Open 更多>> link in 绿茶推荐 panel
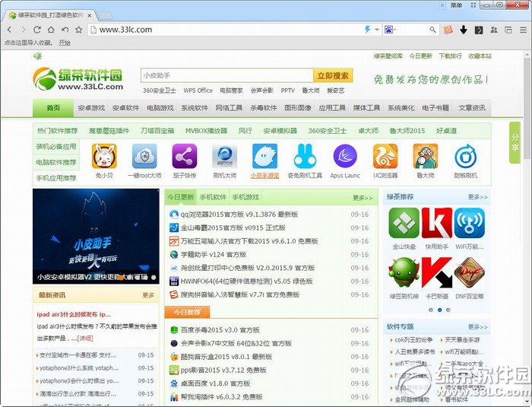The width and height of the screenshot is (532, 407). [478, 197]
